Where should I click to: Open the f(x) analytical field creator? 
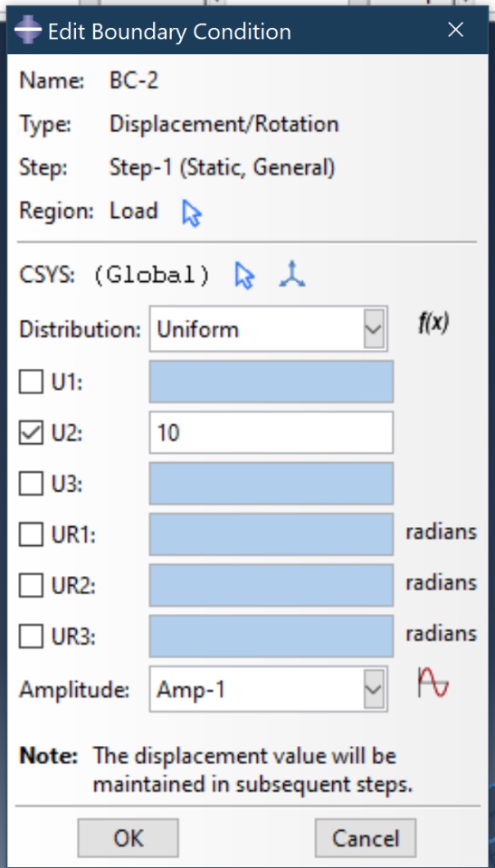coord(433,322)
